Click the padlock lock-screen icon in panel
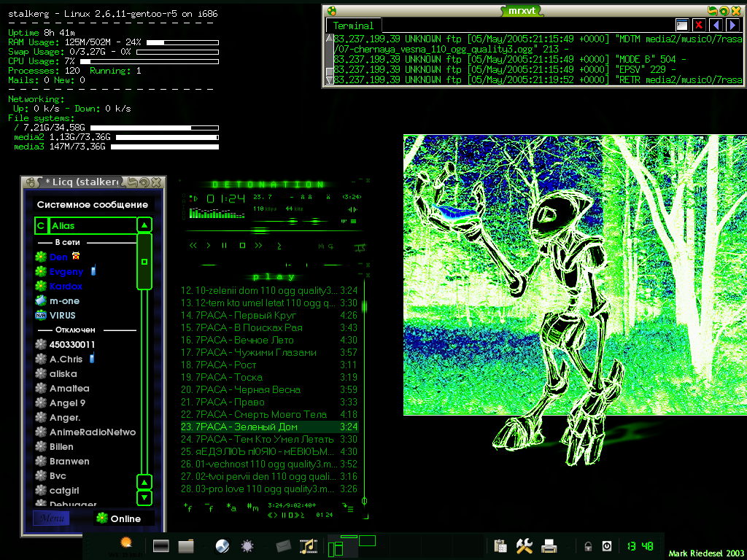This screenshot has height=560, width=747. point(589,546)
